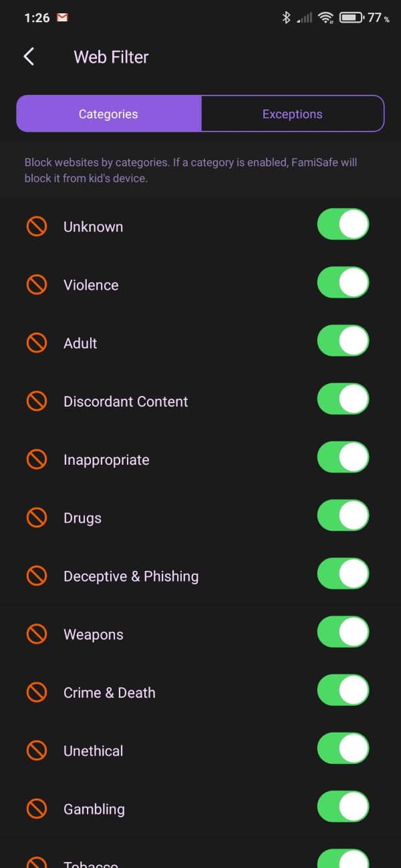Switch off Crime & Death blocking
Viewport: 401px width, 868px height.
(x=343, y=690)
